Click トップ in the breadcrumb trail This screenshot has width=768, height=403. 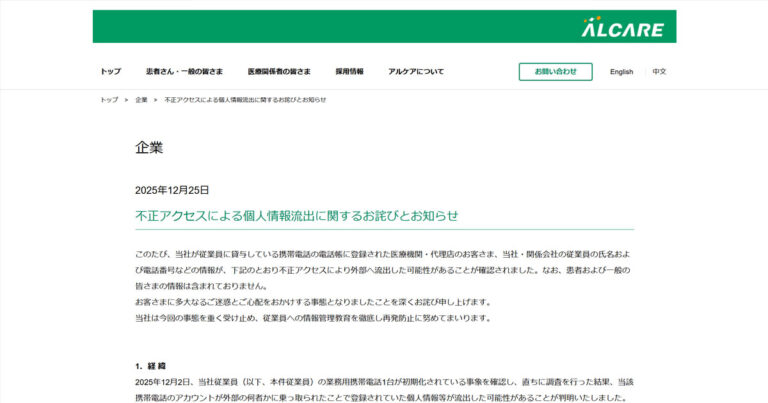point(108,100)
